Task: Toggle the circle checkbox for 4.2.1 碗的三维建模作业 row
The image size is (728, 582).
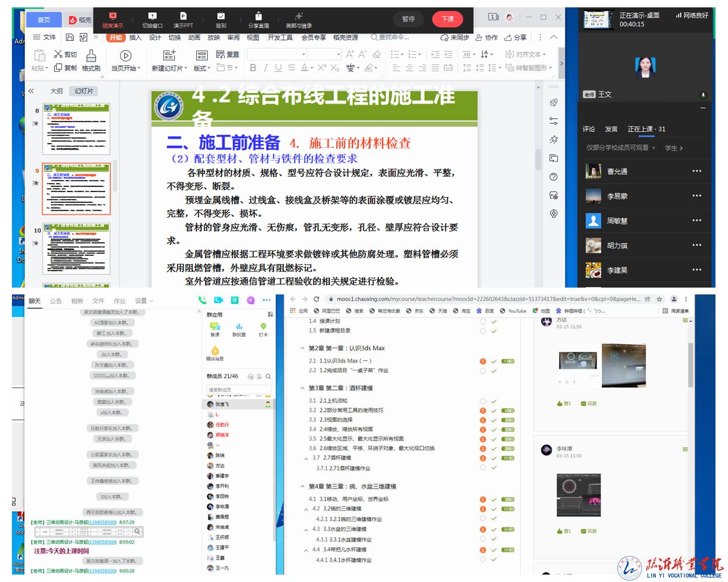Action: (x=483, y=519)
